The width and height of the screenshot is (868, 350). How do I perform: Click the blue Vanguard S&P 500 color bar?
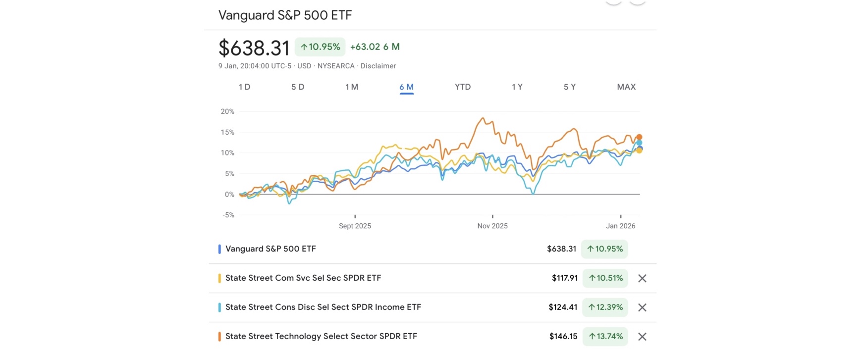219,249
